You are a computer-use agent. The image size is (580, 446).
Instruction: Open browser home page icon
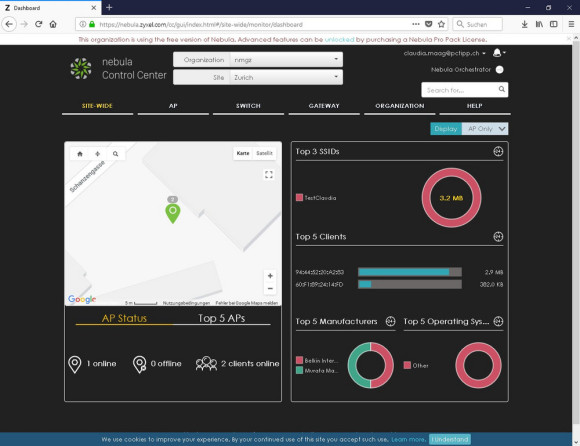point(53,24)
